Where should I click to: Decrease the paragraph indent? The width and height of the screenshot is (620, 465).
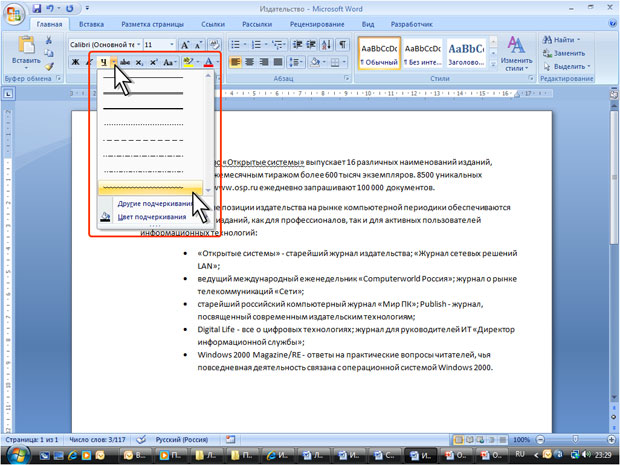(x=297, y=44)
